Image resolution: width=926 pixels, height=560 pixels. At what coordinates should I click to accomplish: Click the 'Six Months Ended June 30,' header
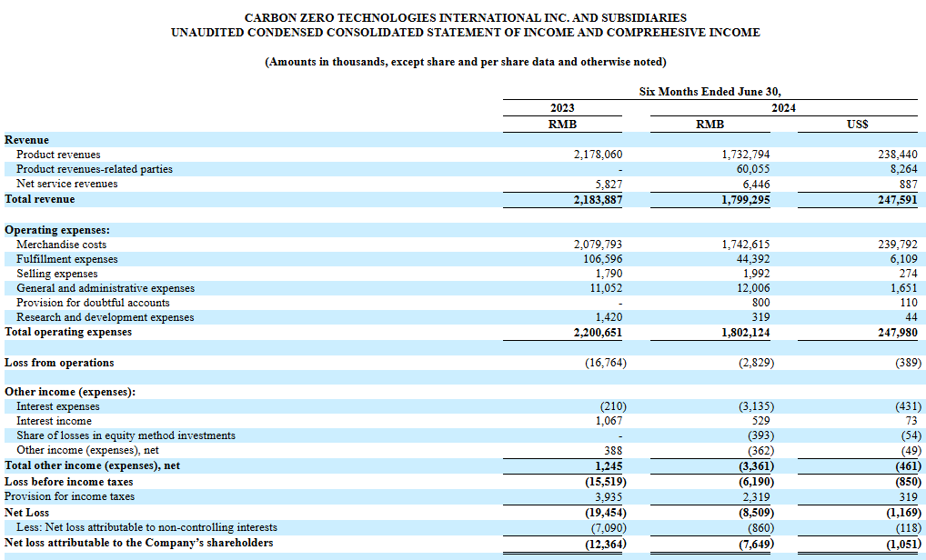click(x=710, y=92)
